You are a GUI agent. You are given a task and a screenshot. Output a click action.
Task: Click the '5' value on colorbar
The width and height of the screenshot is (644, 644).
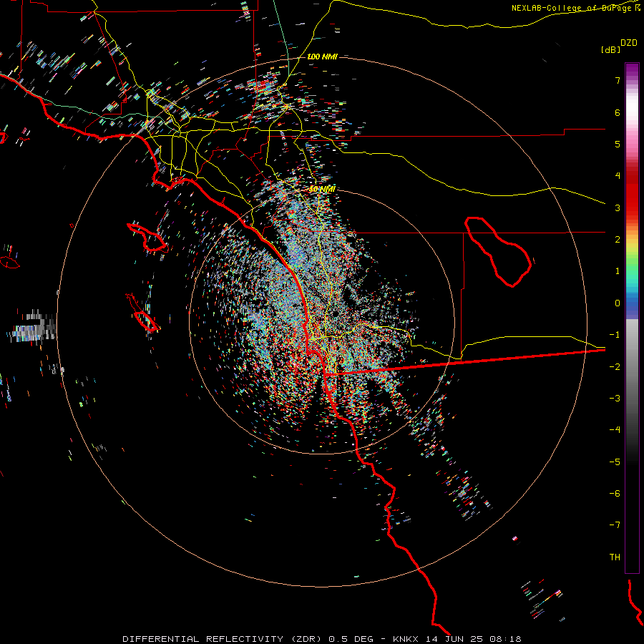click(x=618, y=144)
